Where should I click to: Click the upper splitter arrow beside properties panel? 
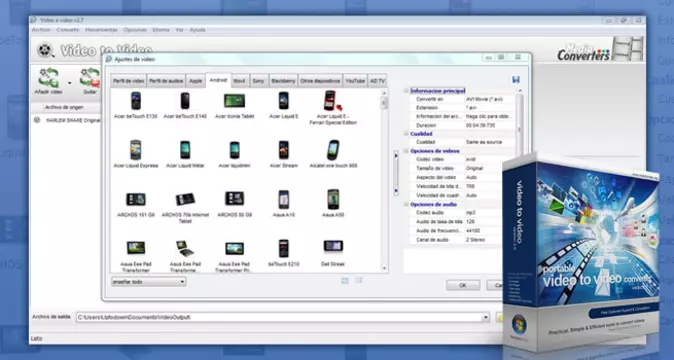[x=396, y=156]
